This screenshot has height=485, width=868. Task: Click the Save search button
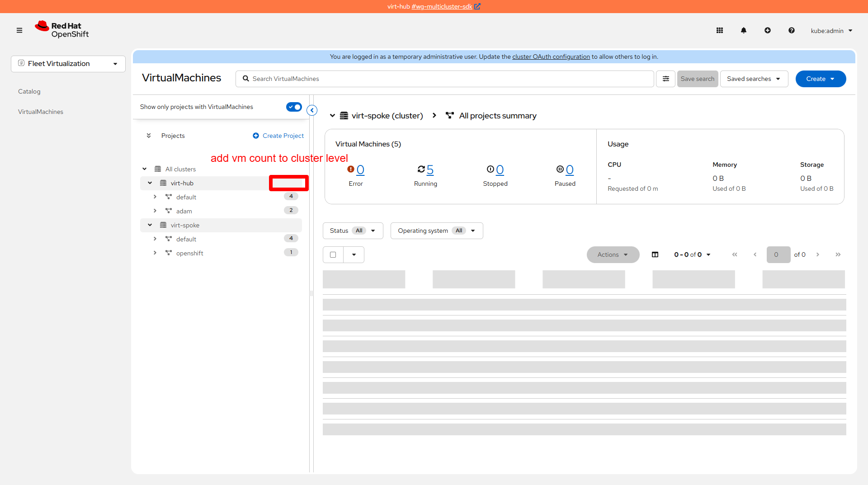tap(698, 79)
